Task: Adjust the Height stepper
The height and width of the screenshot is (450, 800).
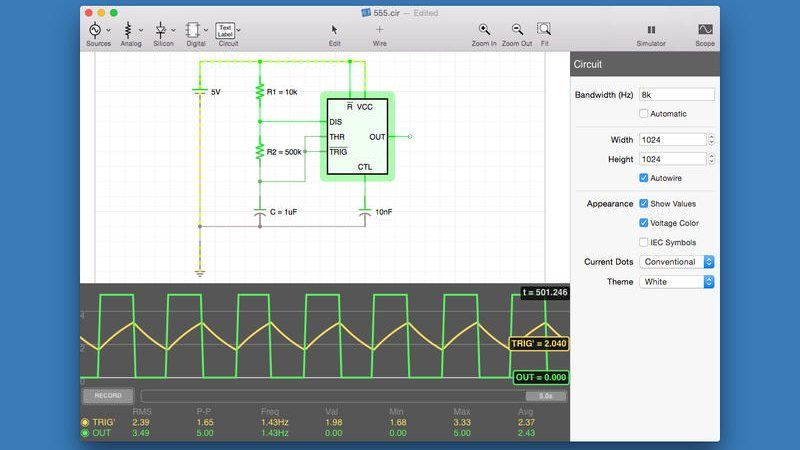Action: 711,159
